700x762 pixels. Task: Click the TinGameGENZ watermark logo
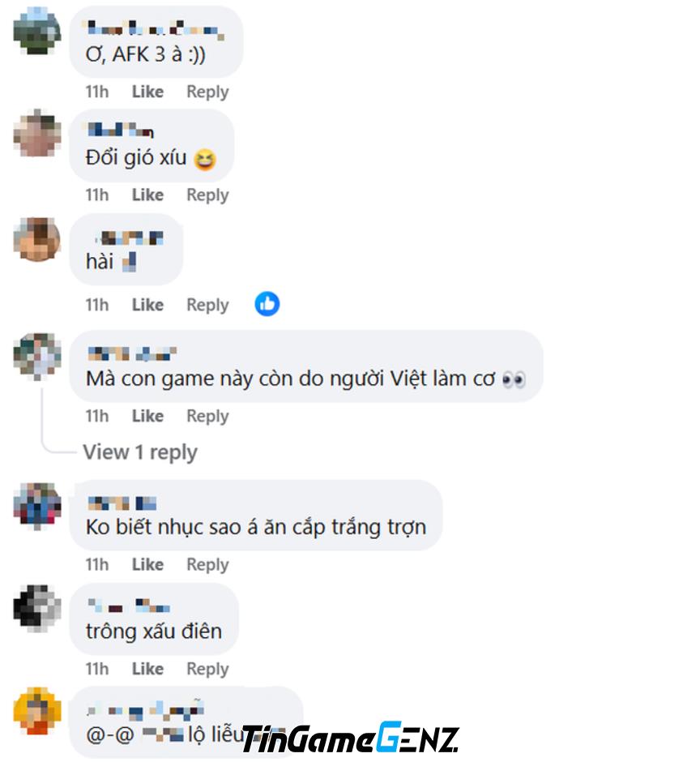point(350,738)
